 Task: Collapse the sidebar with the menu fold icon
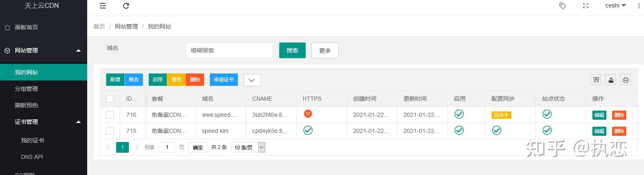(x=103, y=6)
